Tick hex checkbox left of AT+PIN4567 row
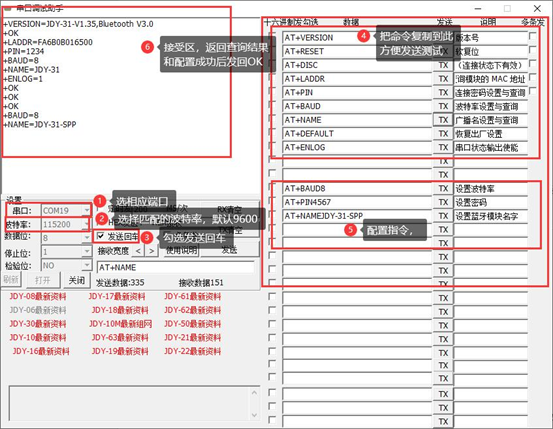This screenshot has width=553, height=429. coord(272,201)
